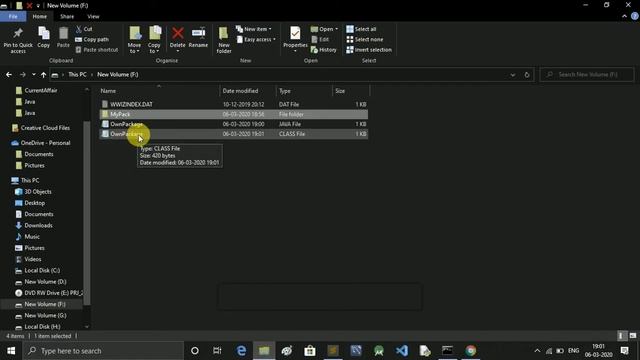Open Videos in navigation pane
Screen dimensions: 640x360
tap(33, 260)
